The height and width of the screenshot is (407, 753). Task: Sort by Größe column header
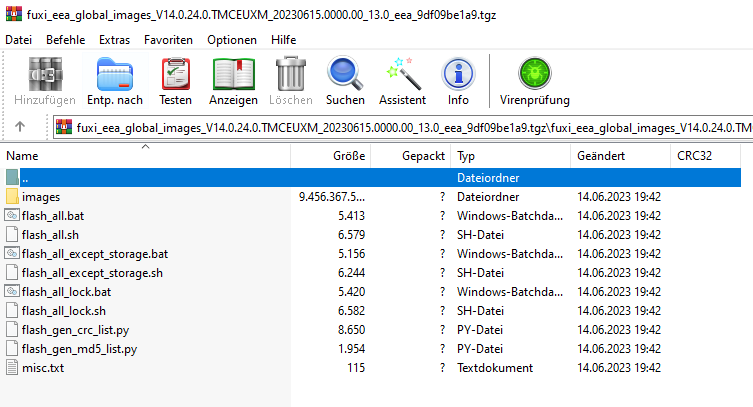pos(348,157)
